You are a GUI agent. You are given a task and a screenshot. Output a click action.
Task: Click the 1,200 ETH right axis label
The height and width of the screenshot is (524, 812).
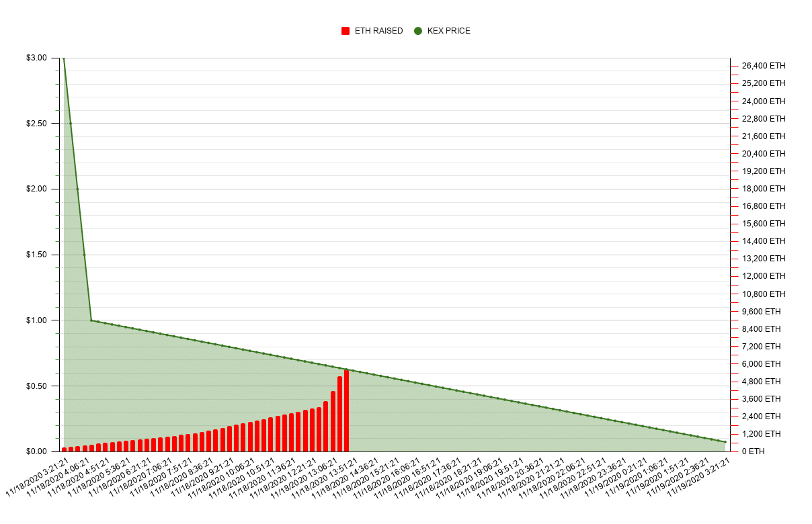pyautogui.click(x=762, y=434)
